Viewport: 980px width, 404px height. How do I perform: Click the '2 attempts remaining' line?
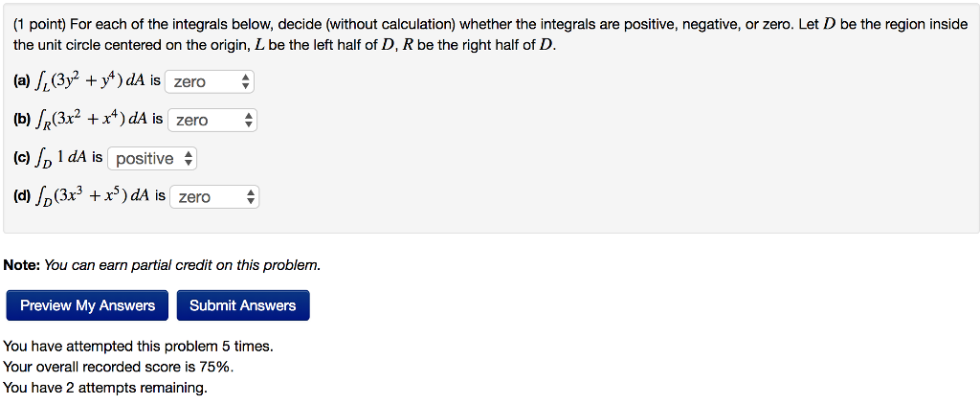coord(105,388)
